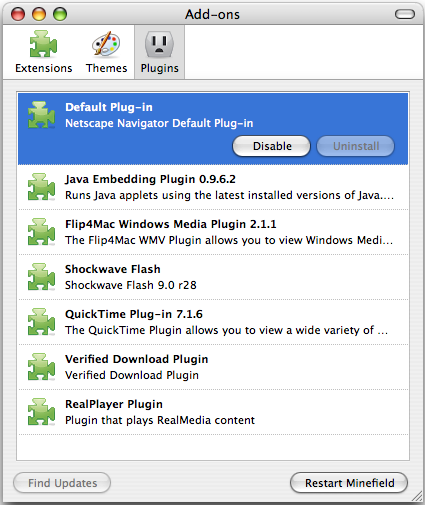The height and width of the screenshot is (505, 425).
Task: Click 'Plugin that plays RealMedia content' text
Action: point(160,420)
